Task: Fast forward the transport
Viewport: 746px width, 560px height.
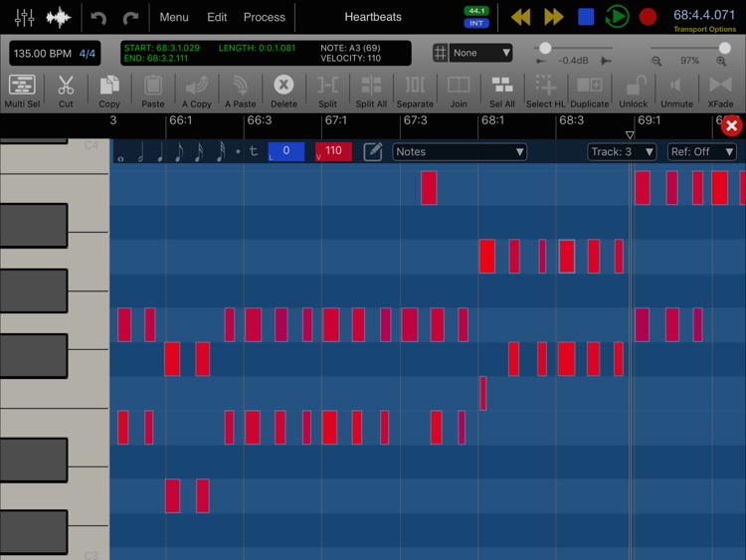Action: tap(553, 17)
